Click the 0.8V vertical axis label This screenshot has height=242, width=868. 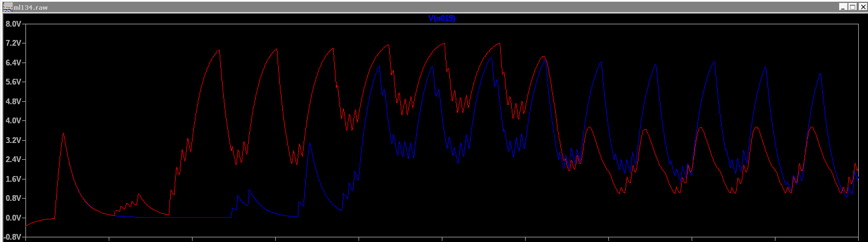13,198
